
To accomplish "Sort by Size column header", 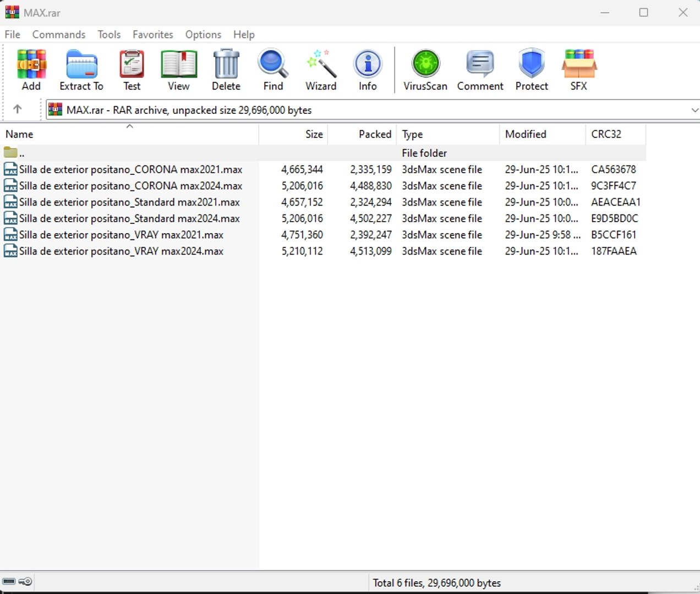I will (x=293, y=134).
